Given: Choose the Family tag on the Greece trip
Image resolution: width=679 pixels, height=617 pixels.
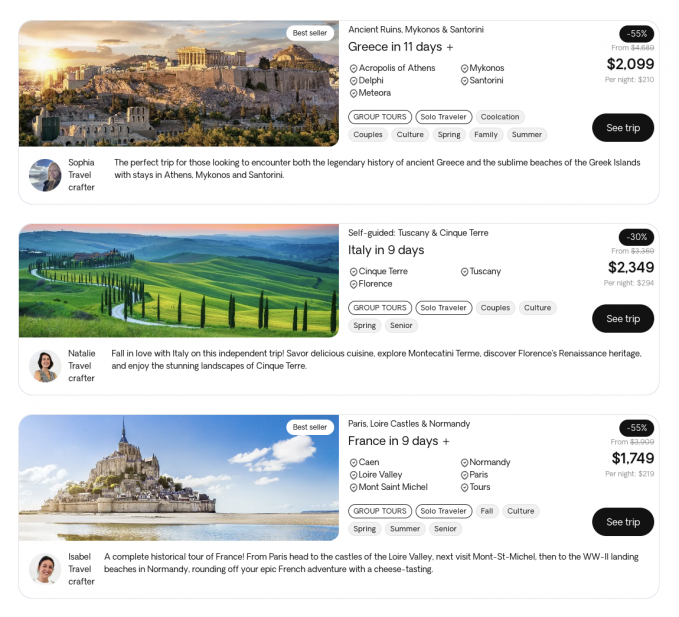Looking at the screenshot, I should point(485,135).
